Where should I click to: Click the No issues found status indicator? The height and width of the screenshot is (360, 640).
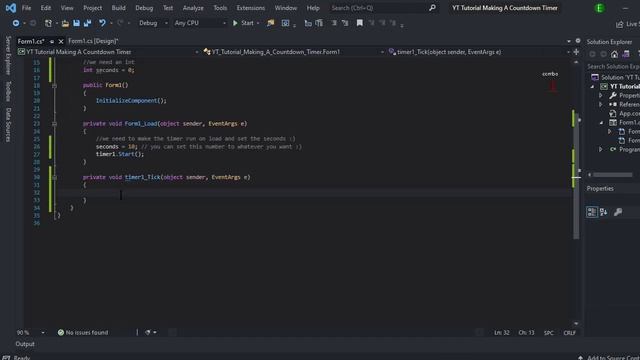pos(83,333)
